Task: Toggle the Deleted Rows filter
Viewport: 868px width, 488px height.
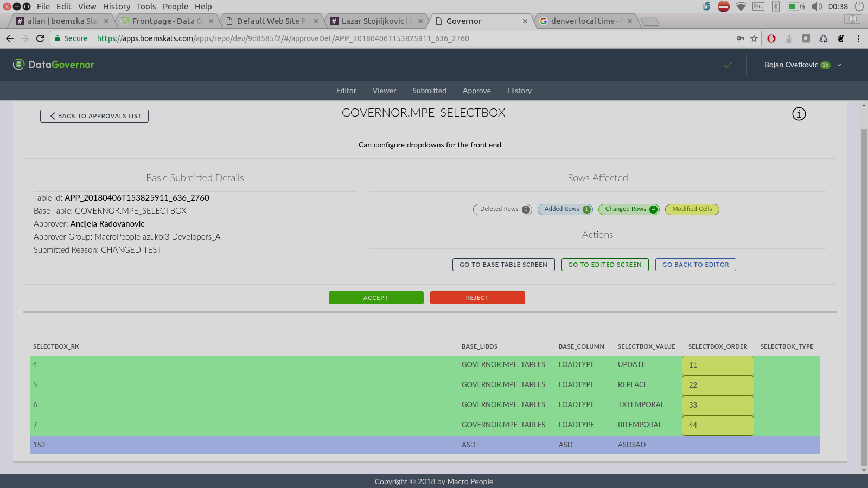Action: click(x=502, y=209)
